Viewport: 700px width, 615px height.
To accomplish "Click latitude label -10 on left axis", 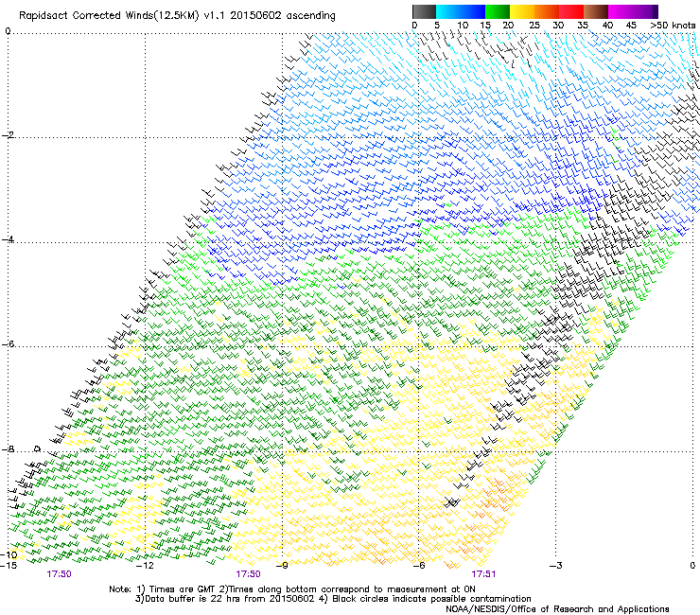I will [x=9, y=555].
